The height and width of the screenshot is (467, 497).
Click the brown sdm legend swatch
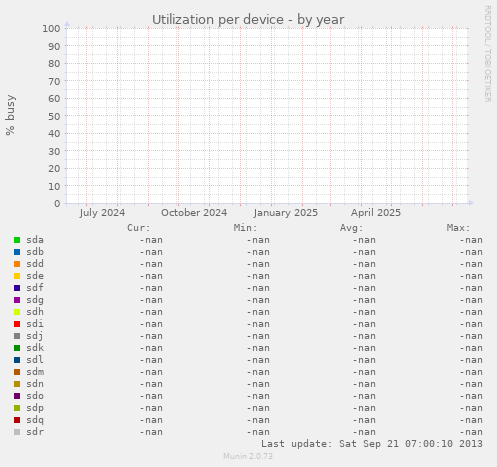[x=17, y=372]
